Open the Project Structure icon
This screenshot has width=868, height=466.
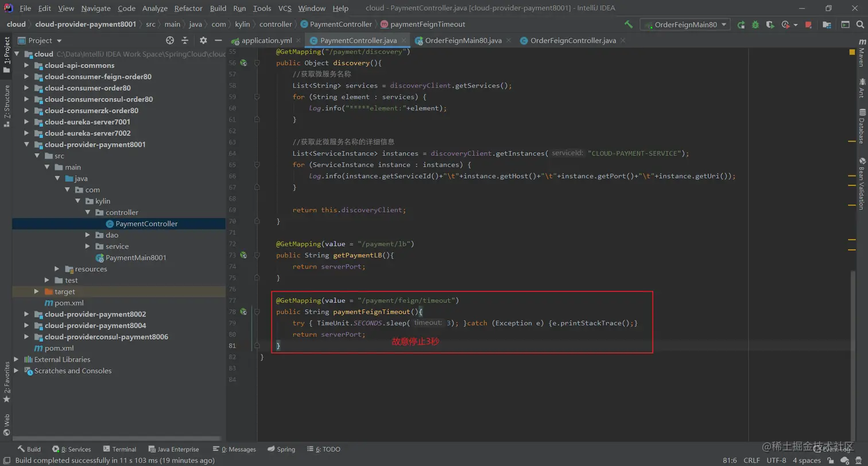827,25
